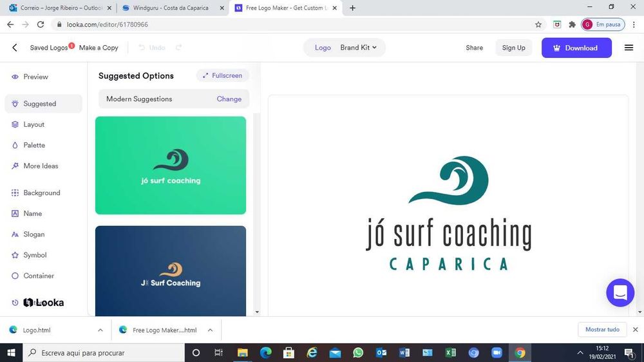The image size is (644, 362).
Task: Close the Windguru browser tab
Action: (x=222, y=8)
